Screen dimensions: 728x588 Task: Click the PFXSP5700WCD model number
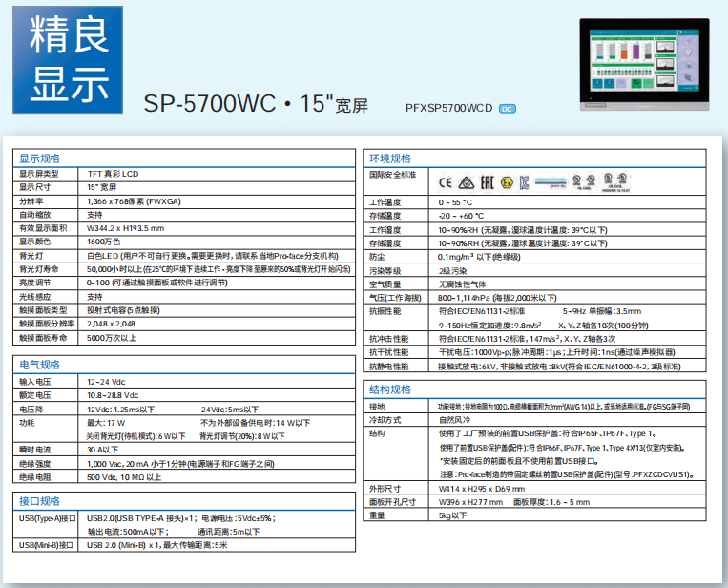[x=448, y=108]
